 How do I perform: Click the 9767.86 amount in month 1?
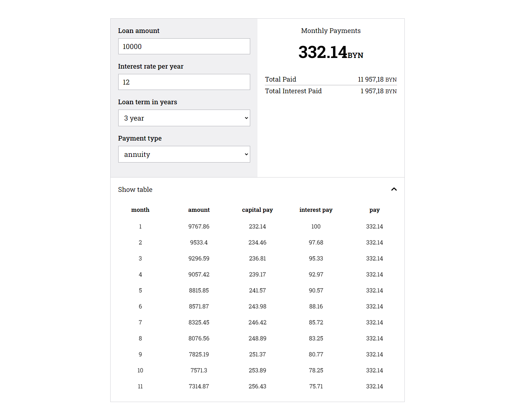tap(199, 226)
